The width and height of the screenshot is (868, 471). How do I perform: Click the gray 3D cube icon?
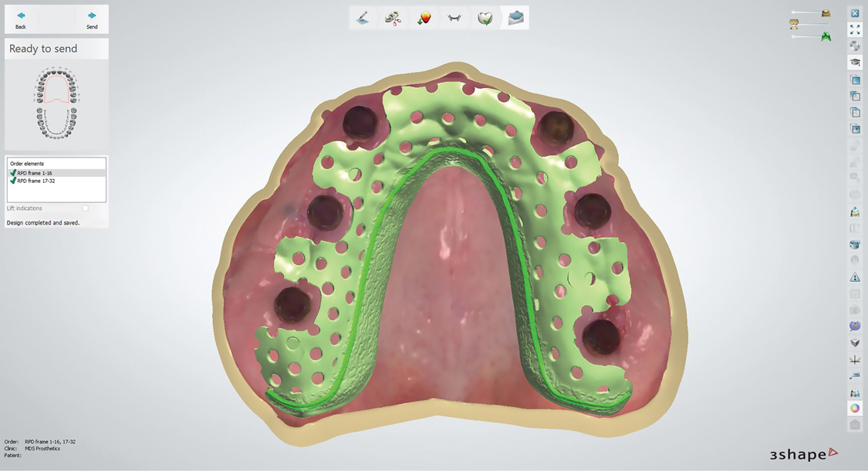pyautogui.click(x=855, y=343)
